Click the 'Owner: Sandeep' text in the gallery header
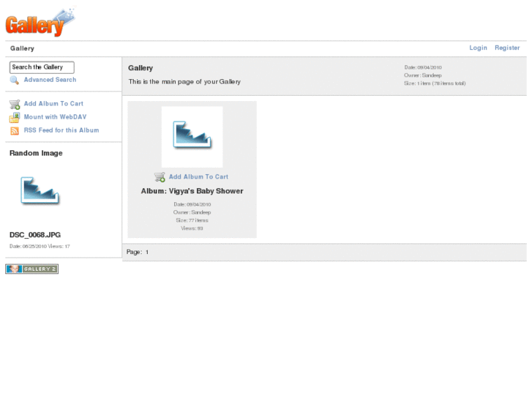532x399 pixels. click(423, 75)
